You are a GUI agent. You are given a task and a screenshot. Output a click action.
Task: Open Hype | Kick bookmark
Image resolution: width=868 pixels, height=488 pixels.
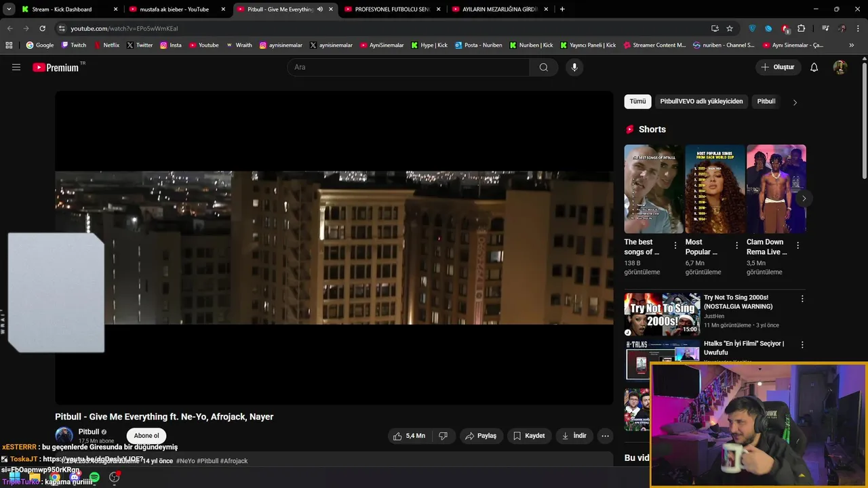429,45
